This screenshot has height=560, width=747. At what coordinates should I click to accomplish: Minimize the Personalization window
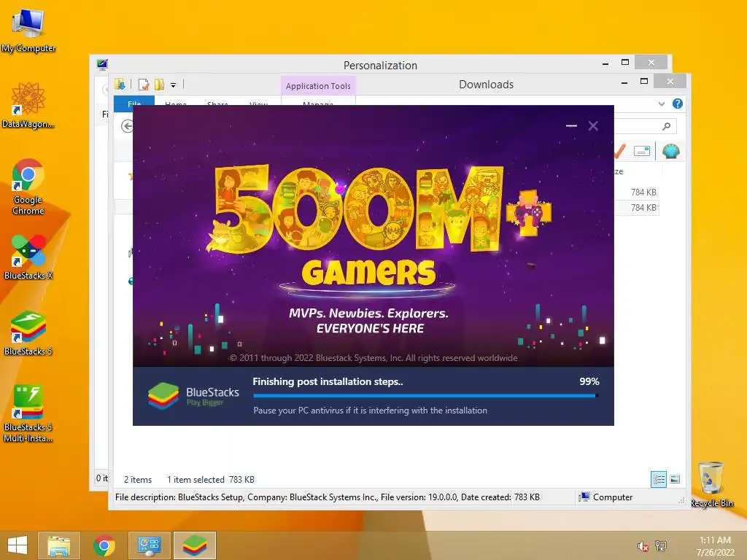coord(605,63)
